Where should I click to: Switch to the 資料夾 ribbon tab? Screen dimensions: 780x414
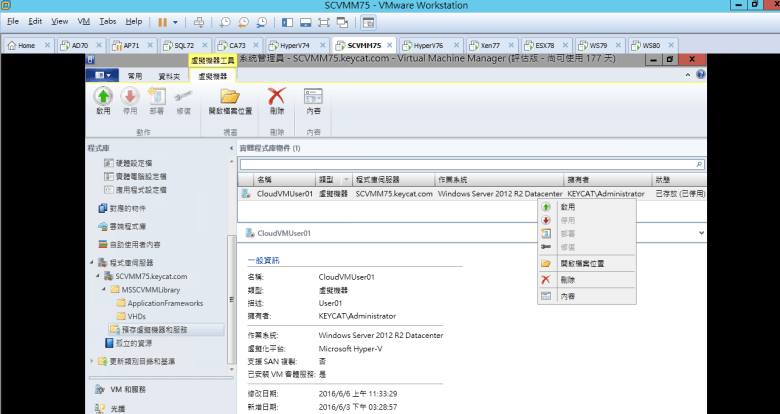(x=169, y=75)
